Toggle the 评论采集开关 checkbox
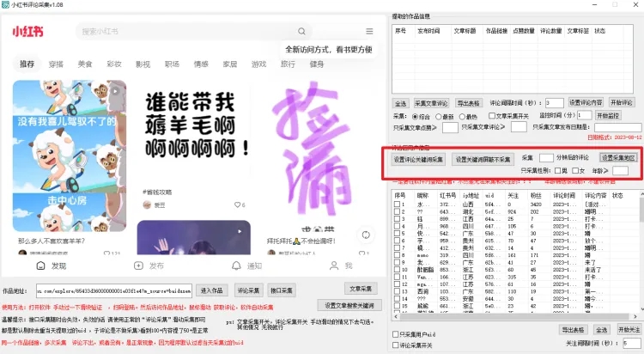Viewport: 644px width, 354px height. point(396,345)
